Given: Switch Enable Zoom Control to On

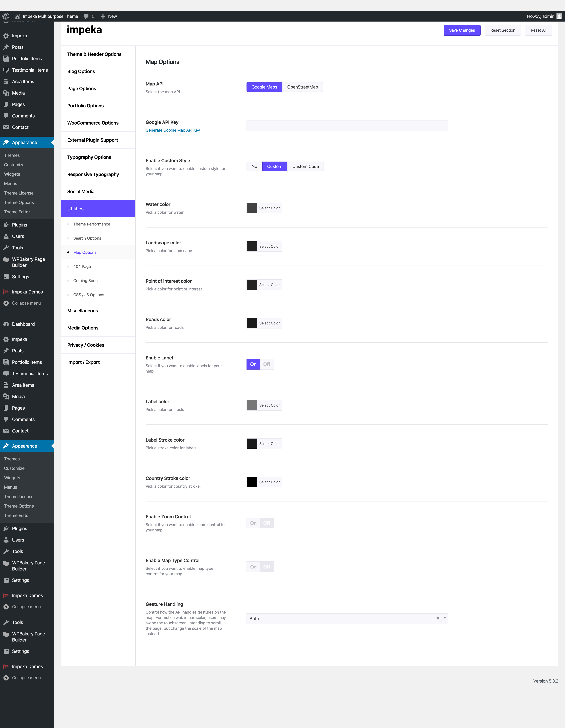Looking at the screenshot, I should tap(253, 523).
